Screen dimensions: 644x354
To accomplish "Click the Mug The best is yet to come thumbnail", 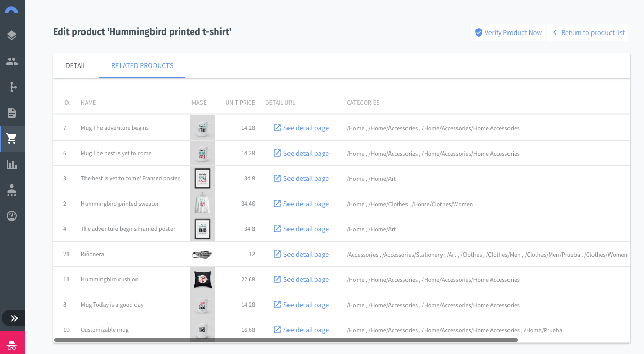I will click(x=202, y=153).
